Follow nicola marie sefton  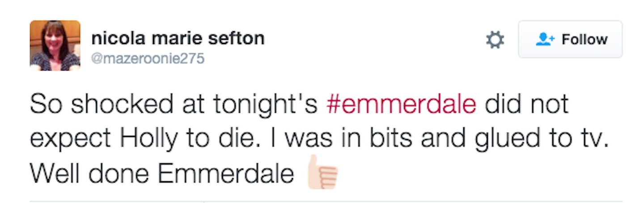click(x=570, y=40)
